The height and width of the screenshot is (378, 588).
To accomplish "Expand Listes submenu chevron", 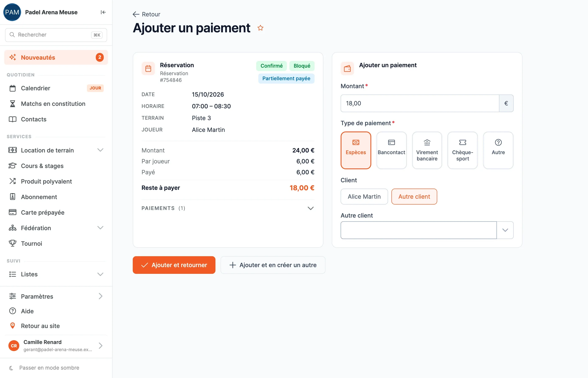I will pyautogui.click(x=100, y=274).
